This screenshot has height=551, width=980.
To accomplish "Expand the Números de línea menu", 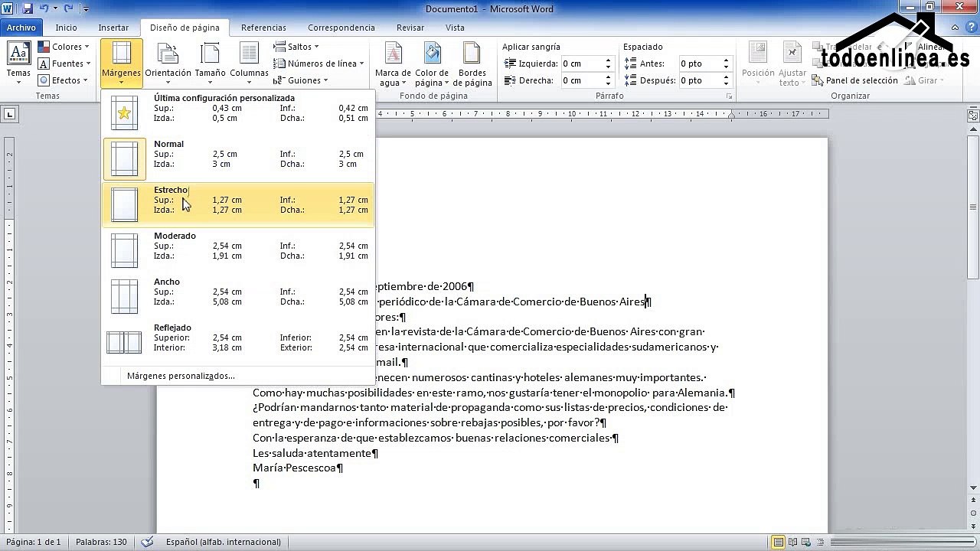I will pyautogui.click(x=318, y=64).
